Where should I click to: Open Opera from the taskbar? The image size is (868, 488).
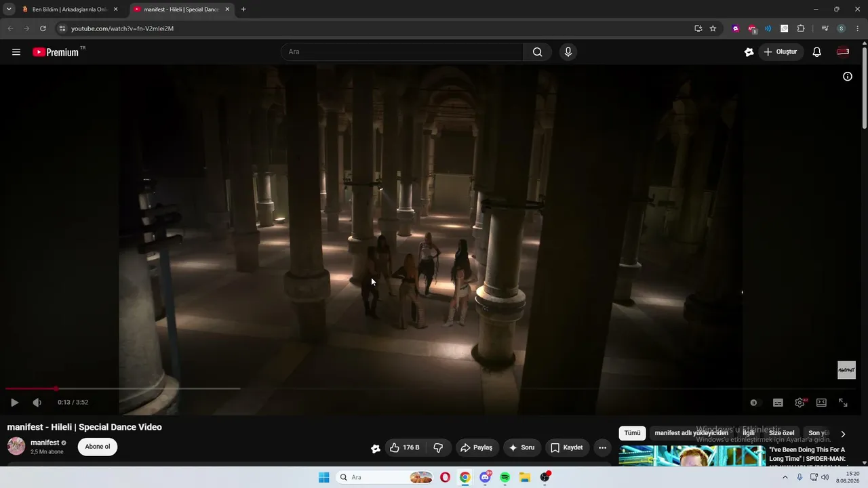tap(445, 477)
